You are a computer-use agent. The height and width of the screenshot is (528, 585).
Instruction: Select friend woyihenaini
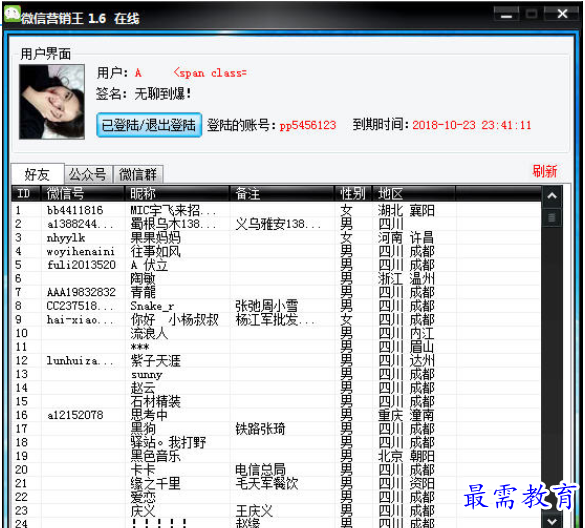(276, 251)
